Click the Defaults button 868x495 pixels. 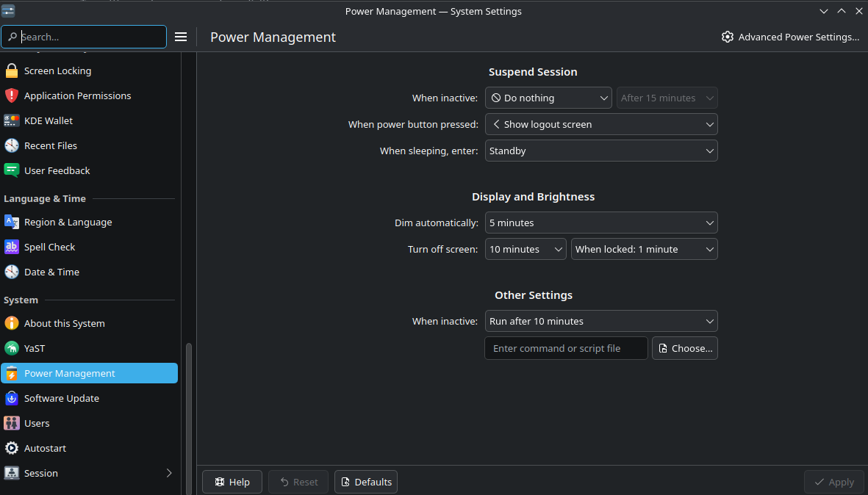coord(365,482)
